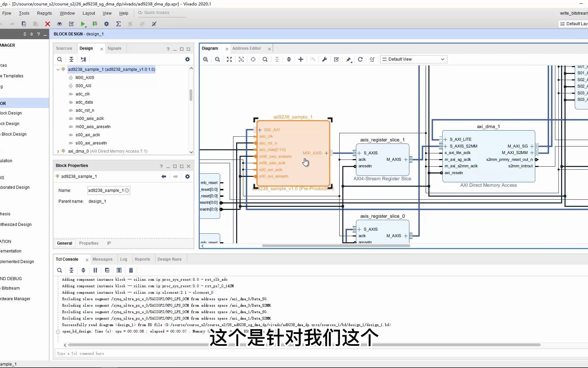
Task: Switch to the Address Editor tab
Action: (247, 48)
